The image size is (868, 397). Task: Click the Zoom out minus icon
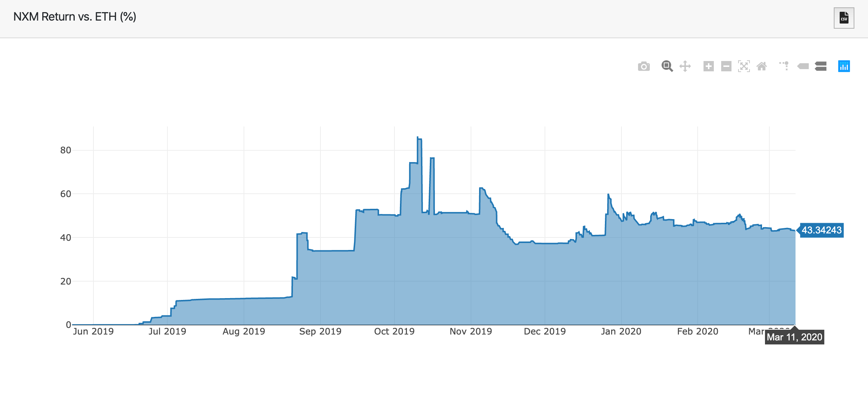726,67
